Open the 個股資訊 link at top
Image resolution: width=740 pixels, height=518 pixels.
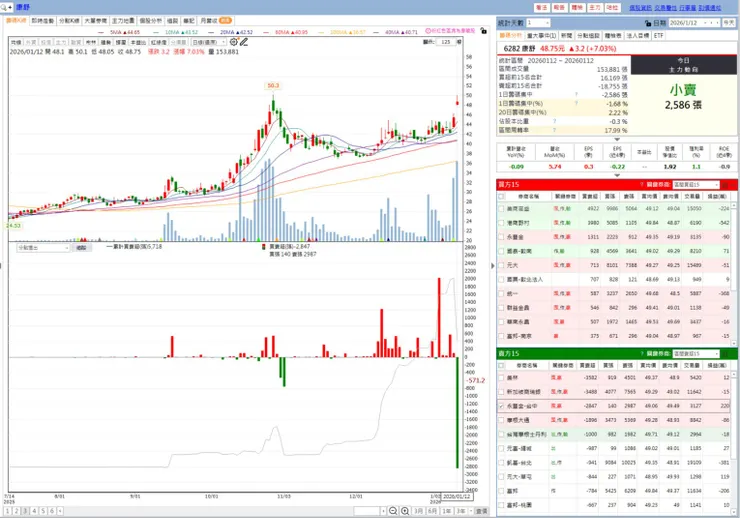[640, 8]
